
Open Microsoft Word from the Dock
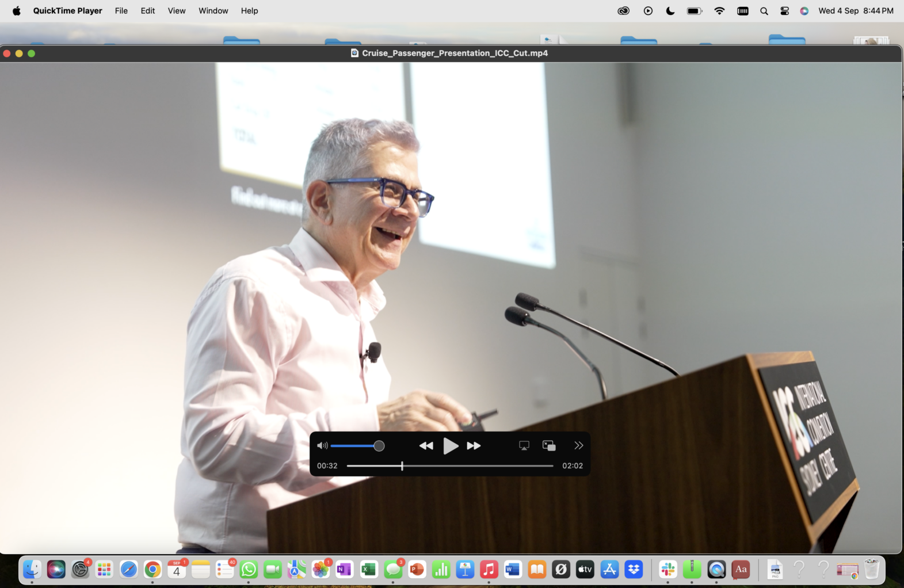click(x=513, y=570)
